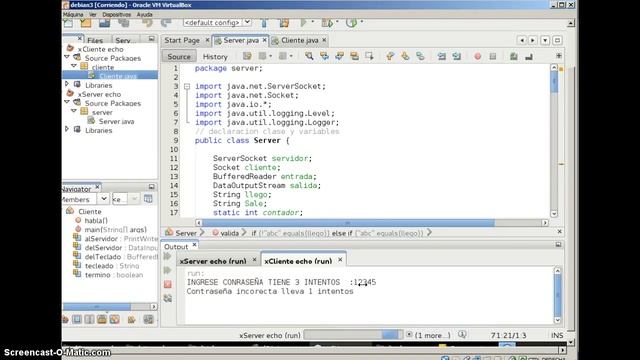Collapse the import block fold marker
640x360 pixels.
pyautogui.click(x=187, y=87)
